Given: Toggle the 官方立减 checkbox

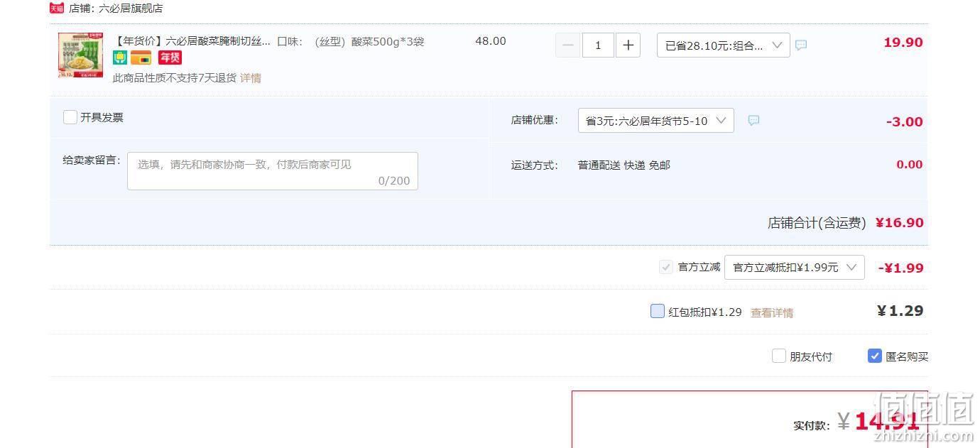Looking at the screenshot, I should (666, 267).
